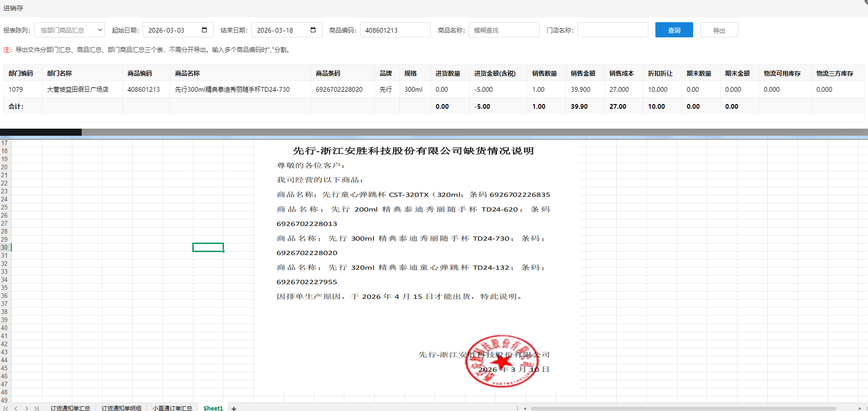Switch to the 订货通知单汇总 sheet
The width and height of the screenshot is (868, 411).
[x=70, y=408]
